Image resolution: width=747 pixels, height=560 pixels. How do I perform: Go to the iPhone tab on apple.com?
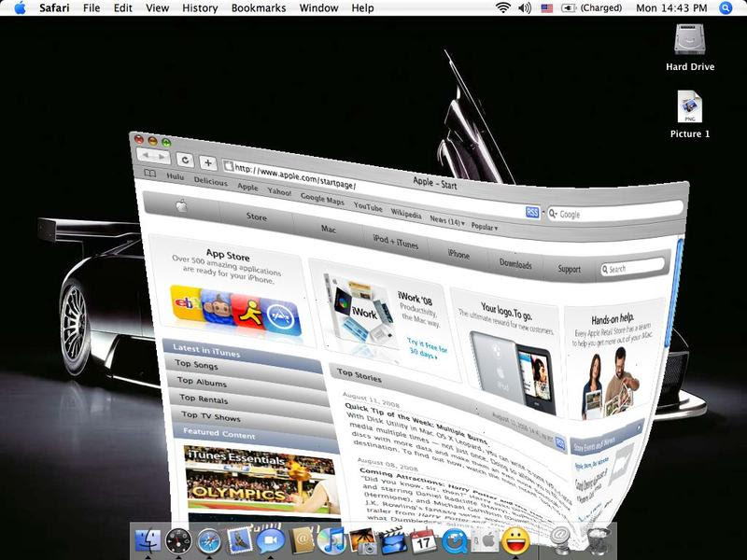(x=458, y=254)
